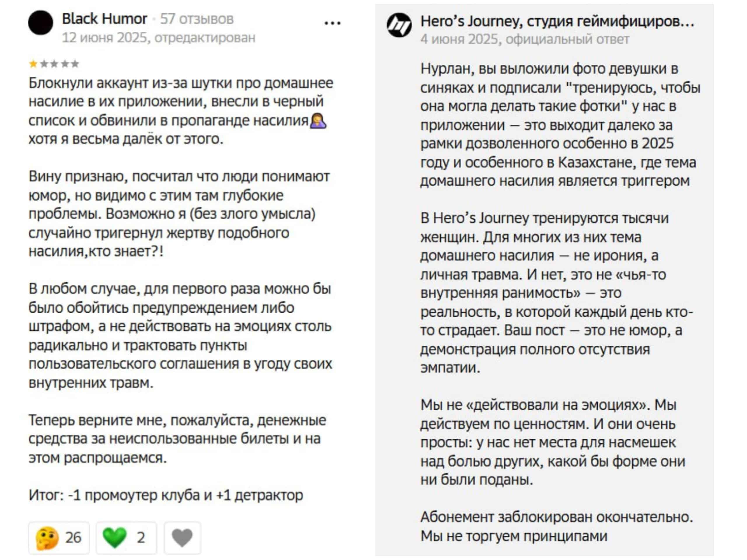View the reviewer's 57 отзывов
Screen dimensions: 747x560
197,19
